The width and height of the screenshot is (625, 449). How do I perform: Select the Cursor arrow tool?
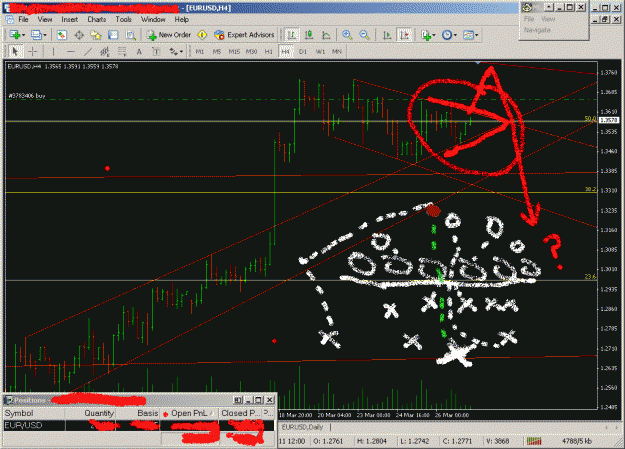tap(16, 51)
